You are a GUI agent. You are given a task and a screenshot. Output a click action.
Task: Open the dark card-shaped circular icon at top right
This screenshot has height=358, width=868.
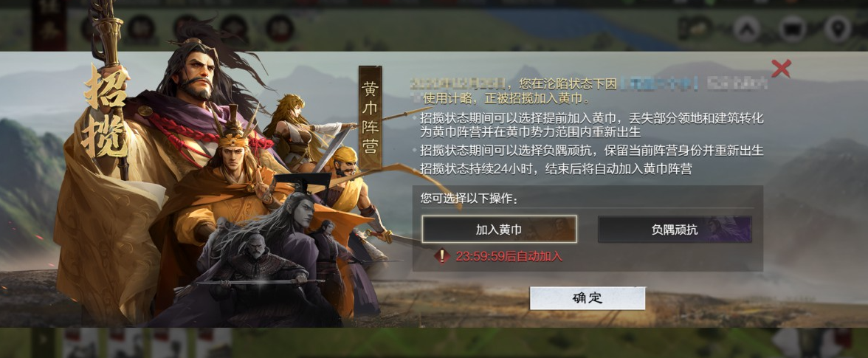point(792,29)
